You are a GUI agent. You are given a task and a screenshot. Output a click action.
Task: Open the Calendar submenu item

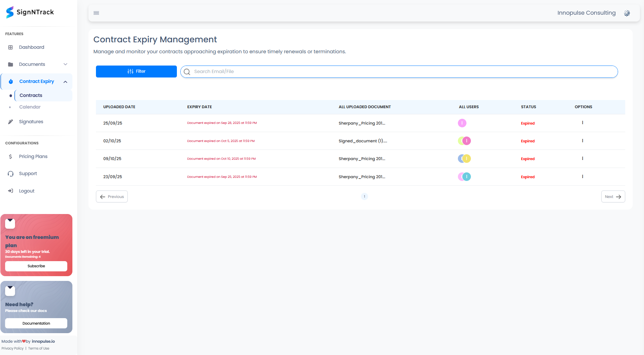pos(30,107)
